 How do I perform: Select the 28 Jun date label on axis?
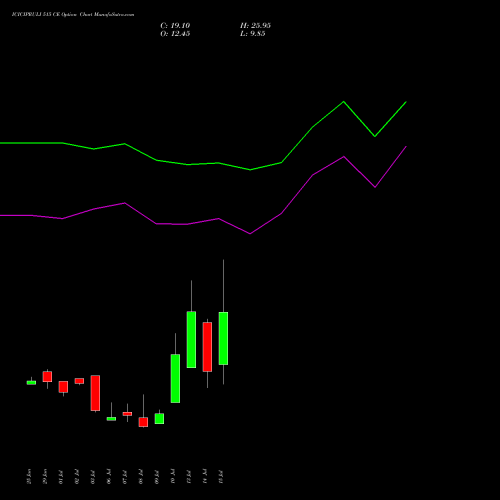(29, 476)
